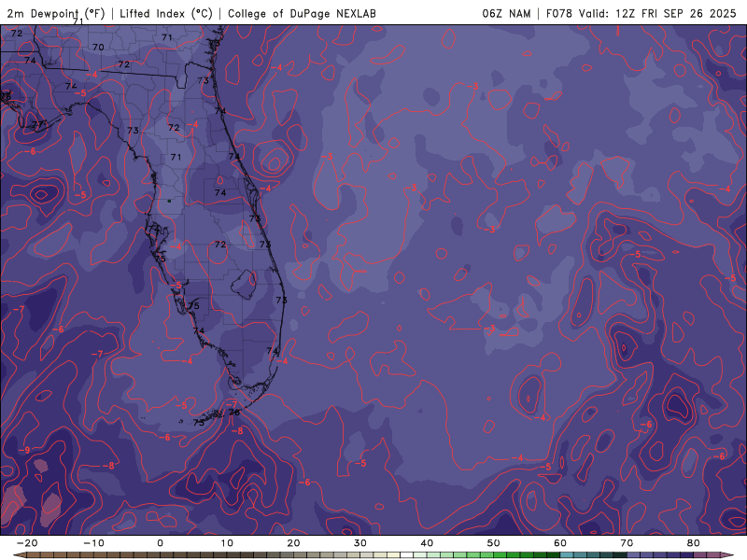747x560 pixels.
Task: Click the "06Z NAM" model run label
Action: [x=506, y=13]
